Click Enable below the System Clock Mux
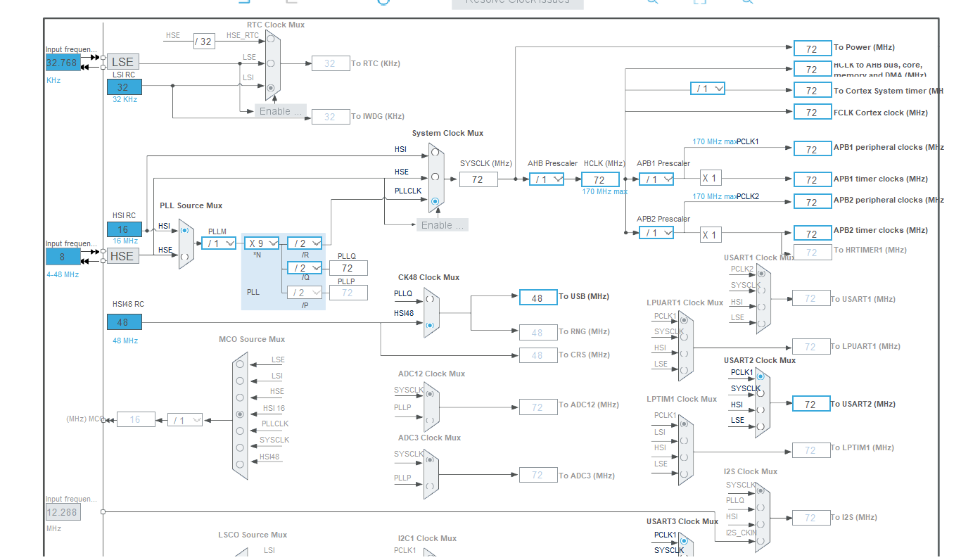The width and height of the screenshot is (961, 560). tap(442, 224)
